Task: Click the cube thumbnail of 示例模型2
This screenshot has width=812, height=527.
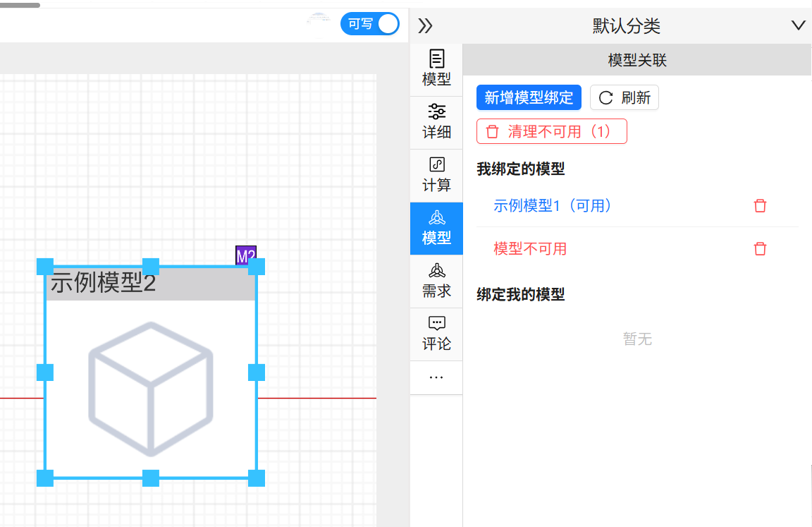Action: click(x=151, y=389)
